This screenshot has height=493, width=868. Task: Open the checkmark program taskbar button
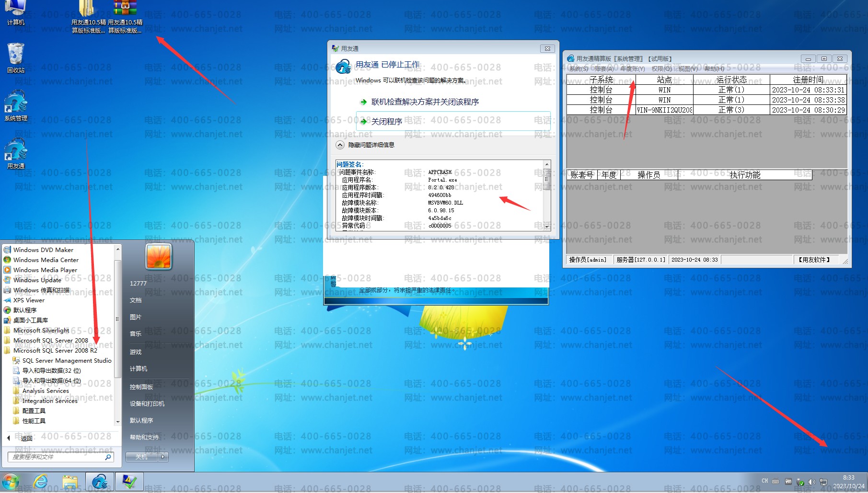pos(129,482)
